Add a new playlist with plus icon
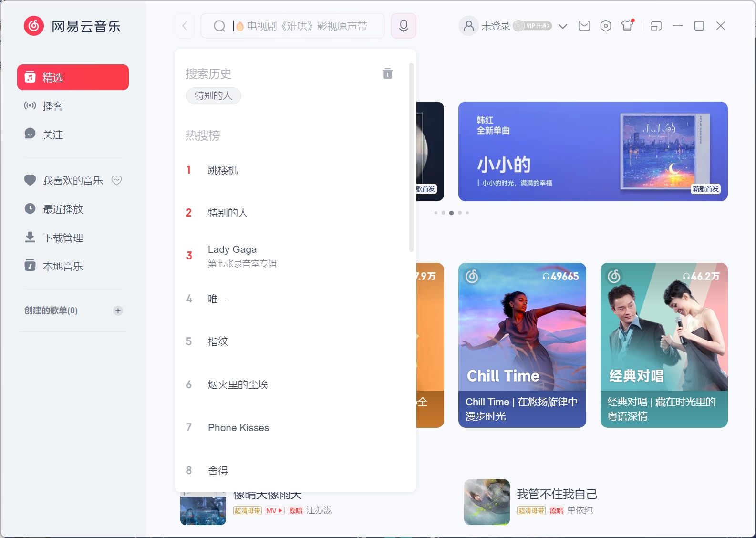Image resolution: width=756 pixels, height=538 pixels. (118, 310)
